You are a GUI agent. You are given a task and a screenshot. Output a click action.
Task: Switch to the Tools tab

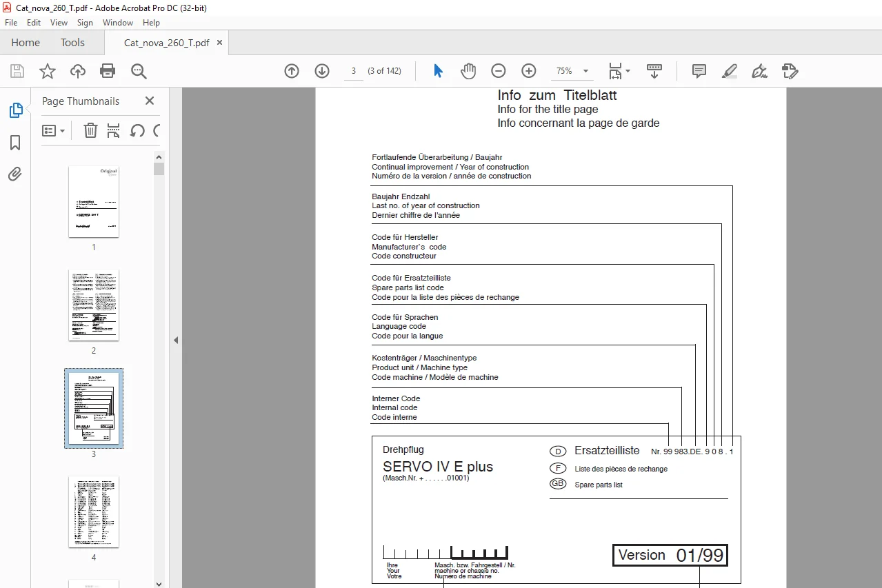(x=72, y=43)
